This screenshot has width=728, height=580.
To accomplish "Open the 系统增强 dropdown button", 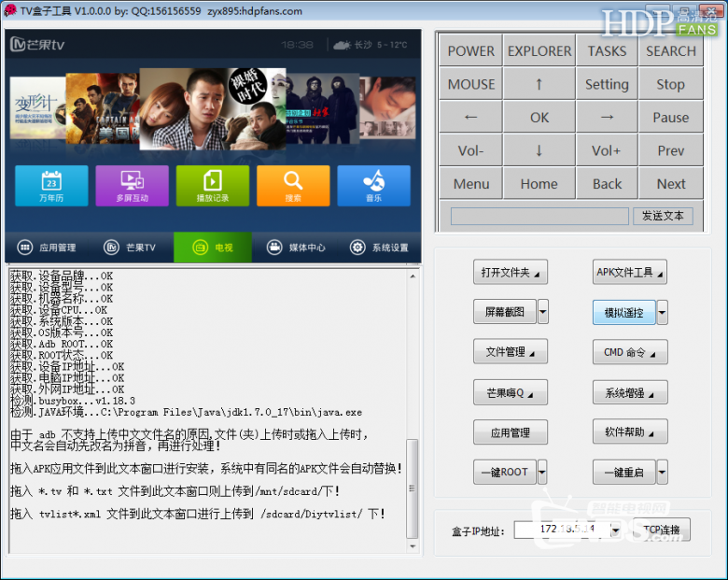I will click(x=630, y=392).
